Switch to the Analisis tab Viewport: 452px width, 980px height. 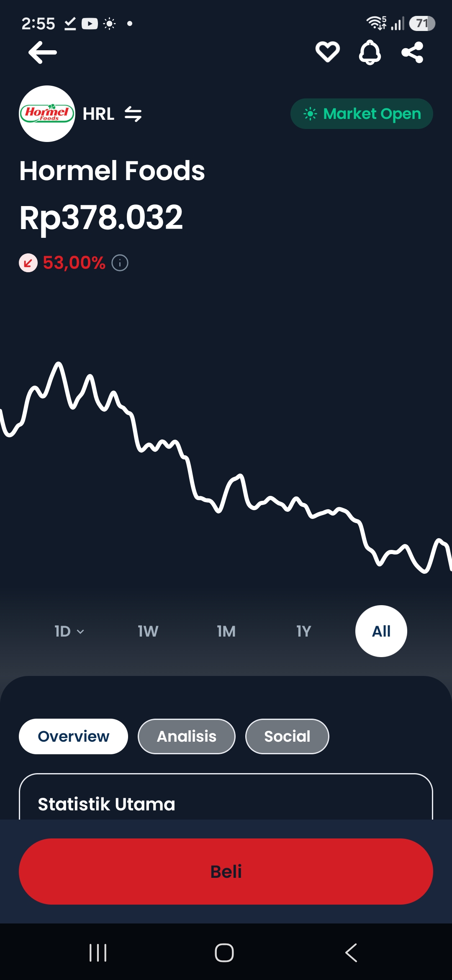pos(187,736)
